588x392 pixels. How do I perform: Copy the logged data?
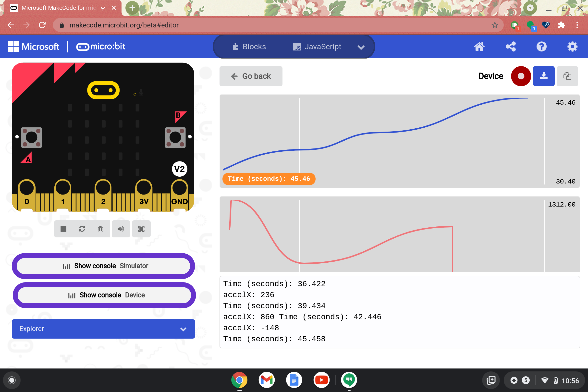(x=567, y=76)
